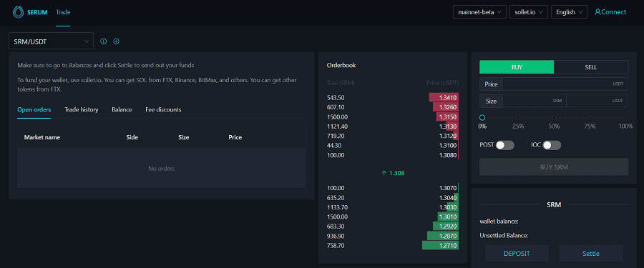
Task: Select the BUY side button
Action: (517, 67)
